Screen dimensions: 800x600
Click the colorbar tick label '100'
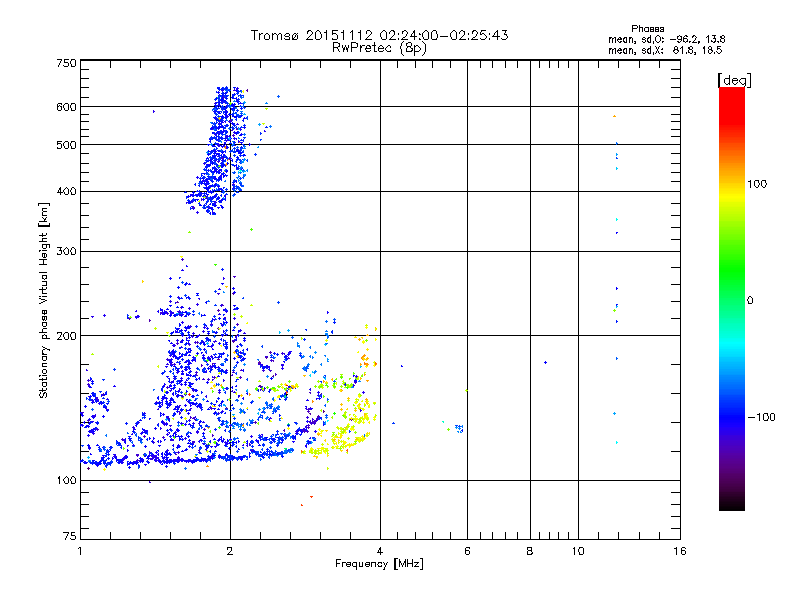(757, 184)
